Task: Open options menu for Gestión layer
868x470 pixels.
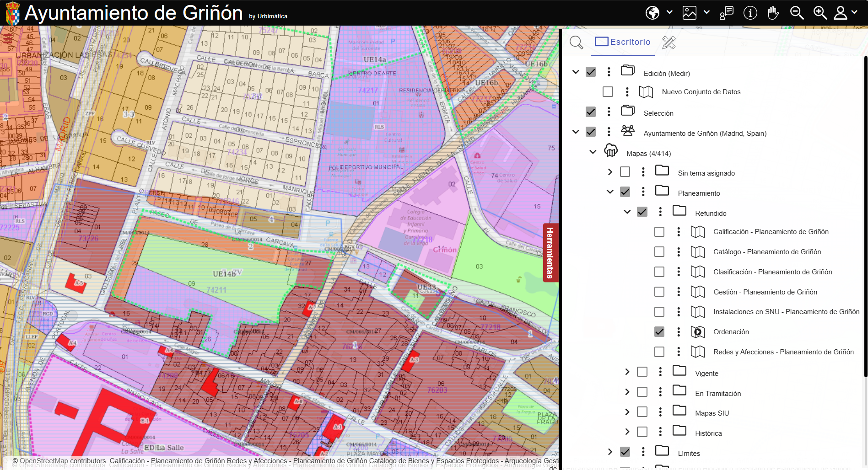Action: tap(679, 292)
